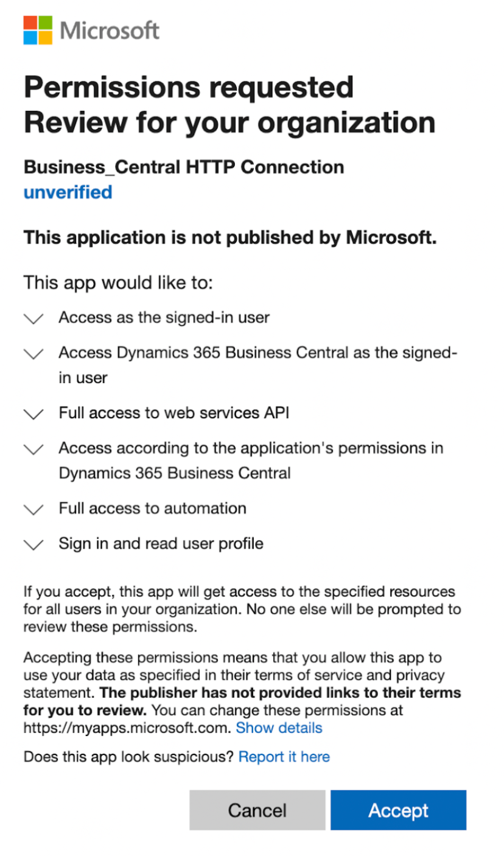504x856 pixels.
Task: Select the 'Access as the signed-in user' text
Action: coord(164,317)
